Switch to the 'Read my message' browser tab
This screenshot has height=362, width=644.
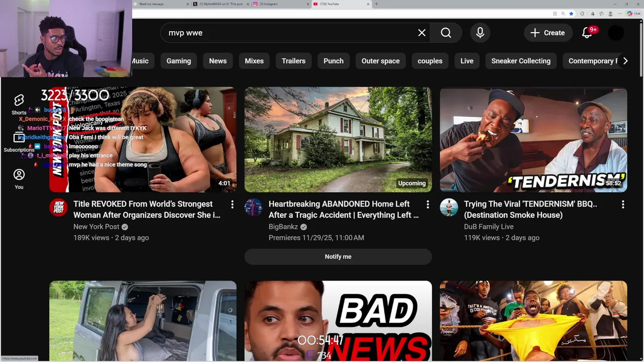pyautogui.click(x=161, y=4)
